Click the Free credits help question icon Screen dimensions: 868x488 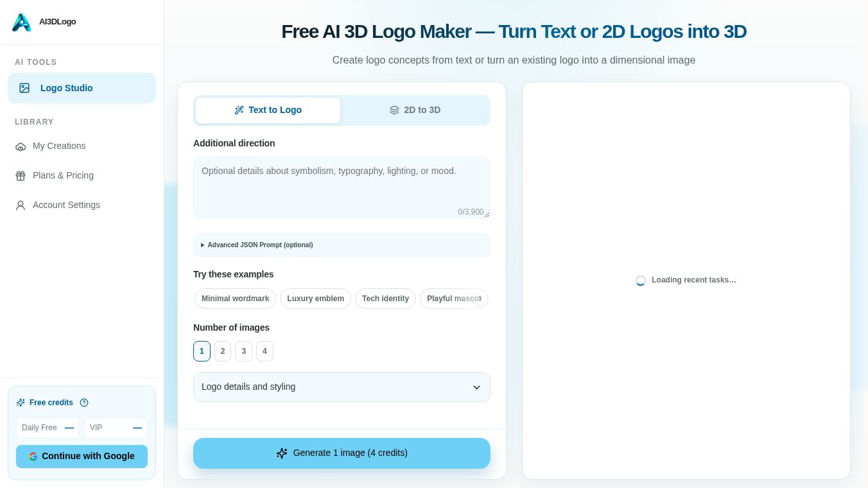(84, 403)
